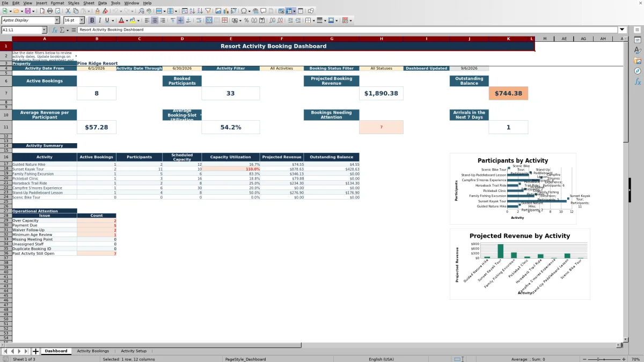Open the sidebar Styles icon
Viewport: 644px width, 362px height.
638,50
